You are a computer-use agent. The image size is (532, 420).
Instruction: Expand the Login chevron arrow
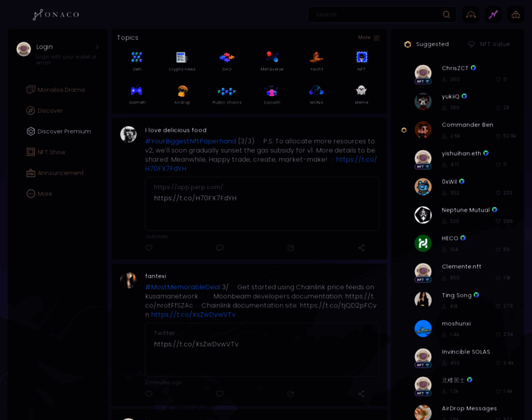(x=97, y=47)
